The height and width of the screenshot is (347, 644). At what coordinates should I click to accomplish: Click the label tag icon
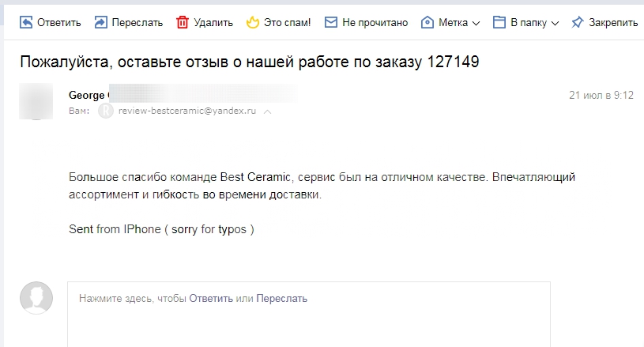(427, 22)
